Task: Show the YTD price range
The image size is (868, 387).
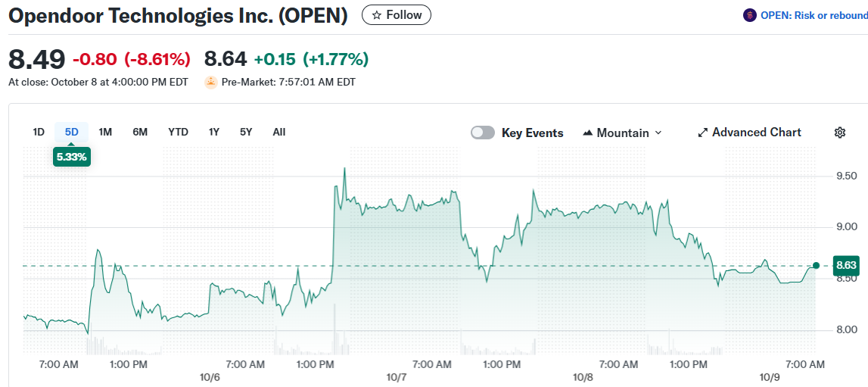Action: (x=178, y=132)
